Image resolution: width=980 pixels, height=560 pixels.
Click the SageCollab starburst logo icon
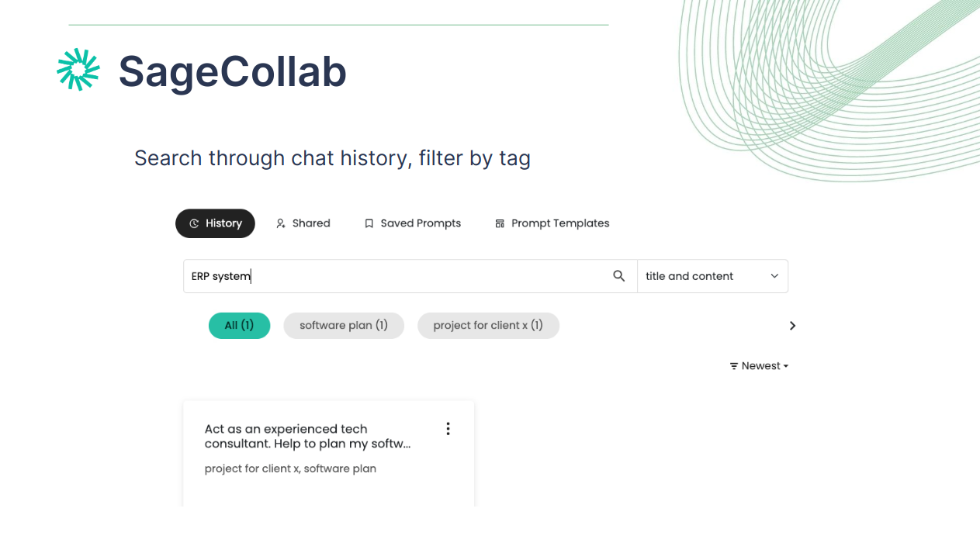(78, 70)
